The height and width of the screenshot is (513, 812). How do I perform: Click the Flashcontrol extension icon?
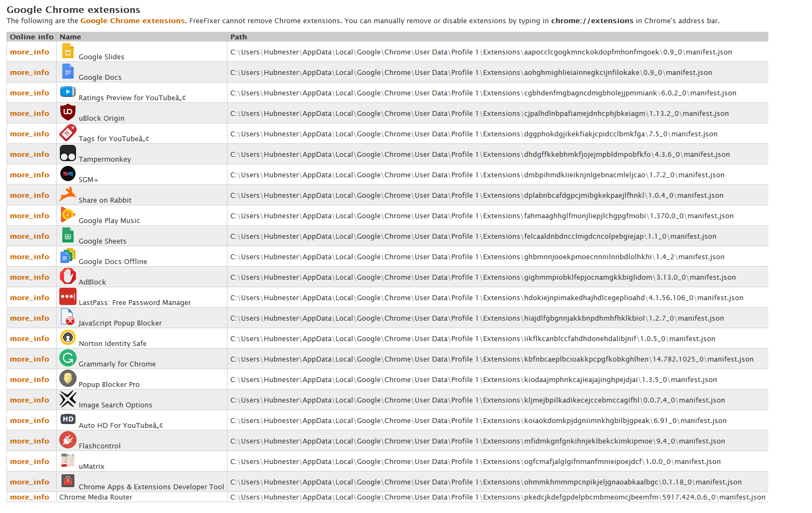68,440
